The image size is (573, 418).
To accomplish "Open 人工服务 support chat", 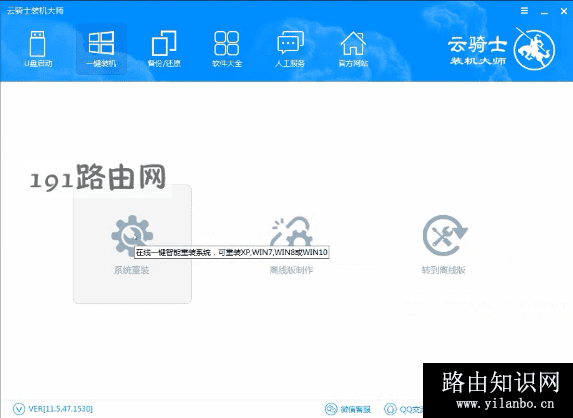I will pyautogui.click(x=290, y=49).
